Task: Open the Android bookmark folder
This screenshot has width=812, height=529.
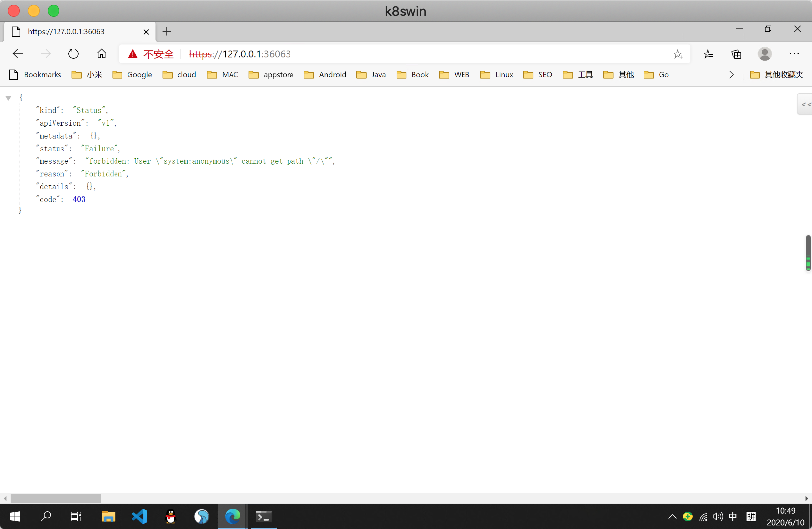Action: [x=325, y=75]
